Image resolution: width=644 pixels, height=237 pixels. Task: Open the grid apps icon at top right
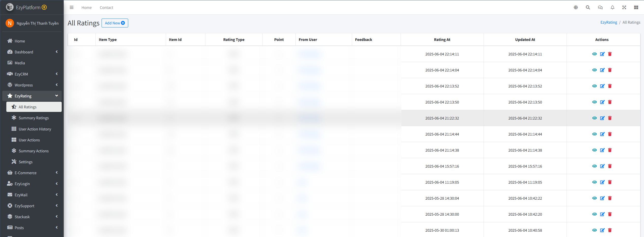click(636, 7)
